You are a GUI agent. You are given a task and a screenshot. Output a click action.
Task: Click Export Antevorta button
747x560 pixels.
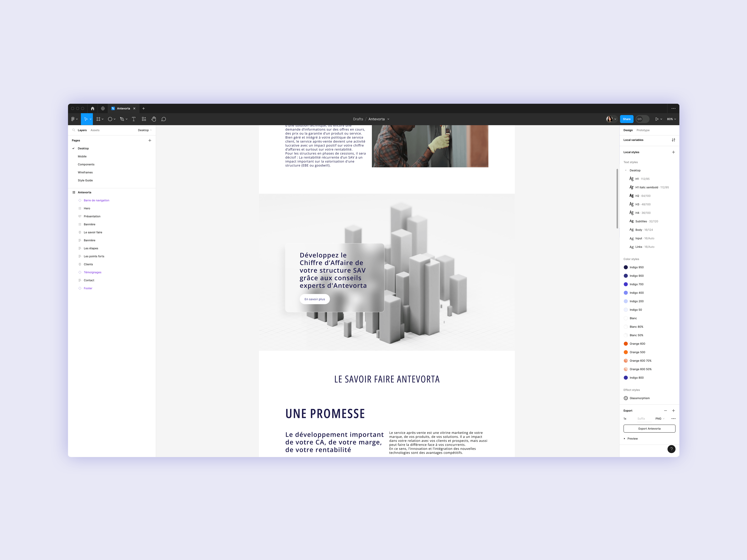tap(649, 429)
